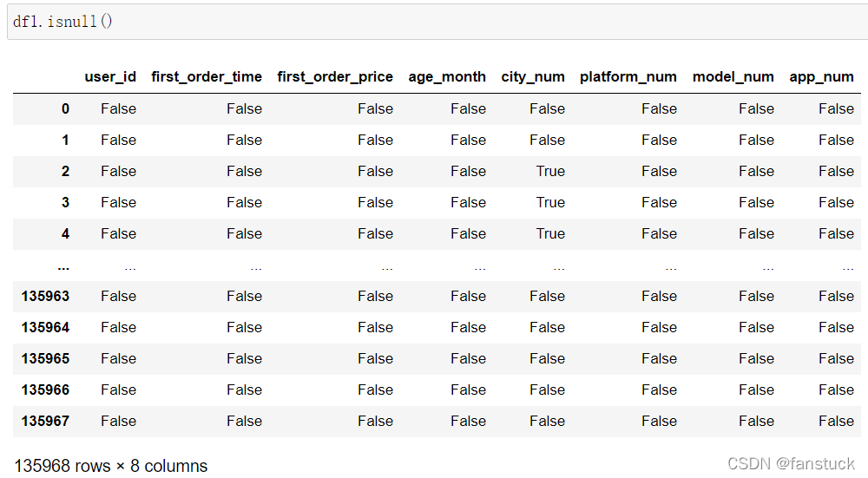Click the user_id False value in row 135963

click(118, 297)
